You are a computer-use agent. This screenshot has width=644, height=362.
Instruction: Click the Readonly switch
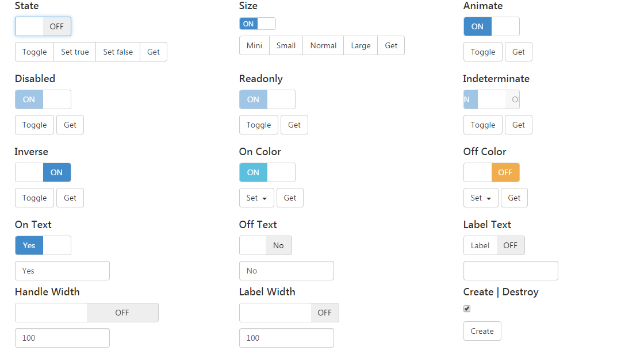click(x=267, y=99)
